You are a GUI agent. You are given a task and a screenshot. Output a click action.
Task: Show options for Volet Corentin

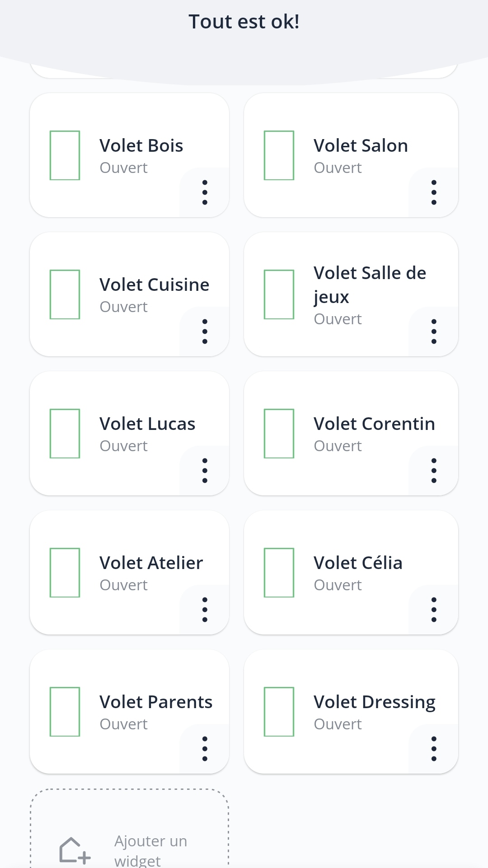434,471
